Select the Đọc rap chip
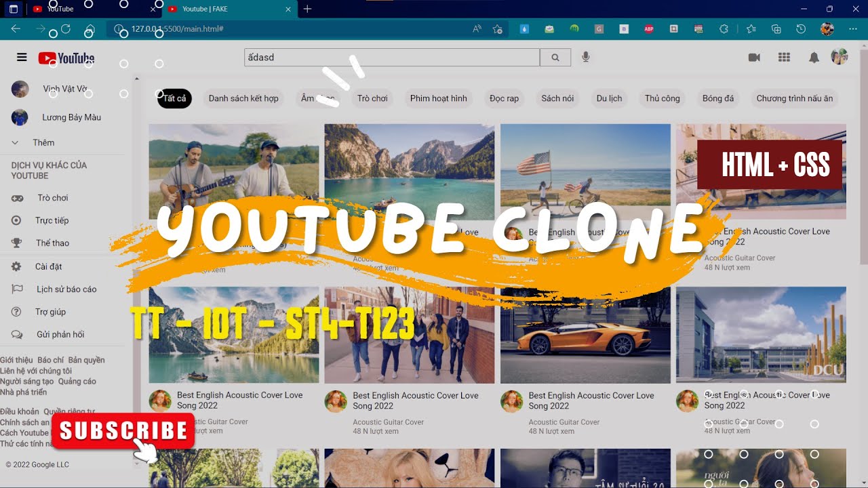 (x=504, y=98)
